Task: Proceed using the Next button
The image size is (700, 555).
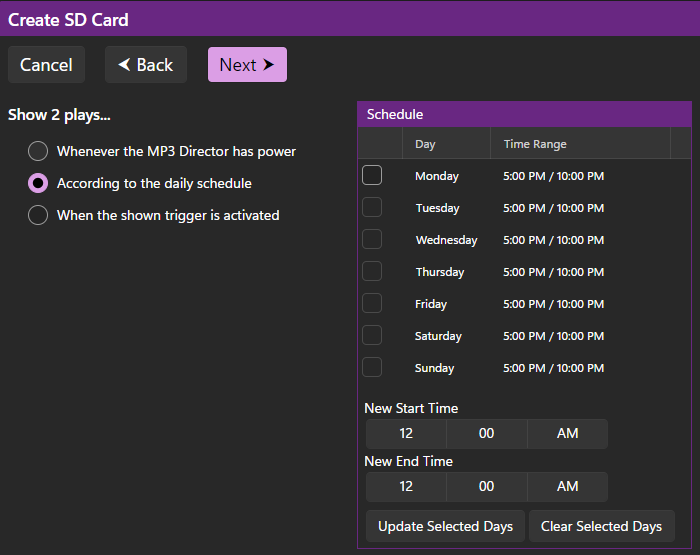Action: tap(247, 65)
